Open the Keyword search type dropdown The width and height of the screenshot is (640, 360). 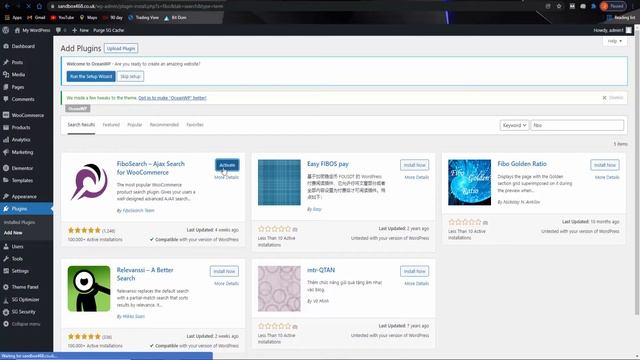pos(514,125)
